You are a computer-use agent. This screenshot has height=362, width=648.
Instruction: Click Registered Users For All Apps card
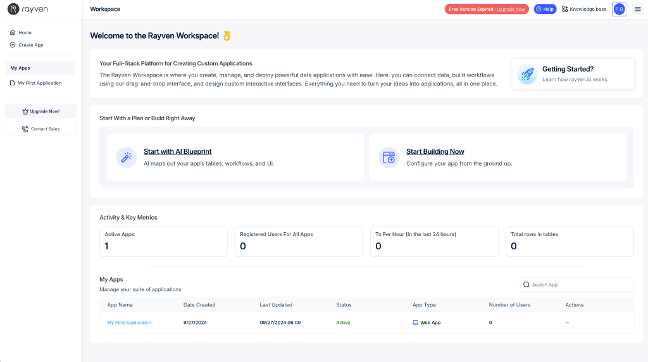[x=299, y=241]
